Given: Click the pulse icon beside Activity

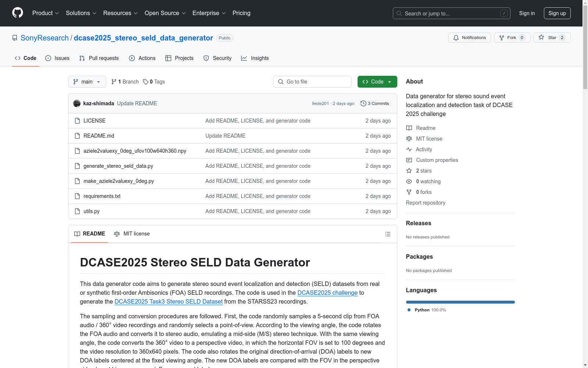Looking at the screenshot, I should coord(409,149).
